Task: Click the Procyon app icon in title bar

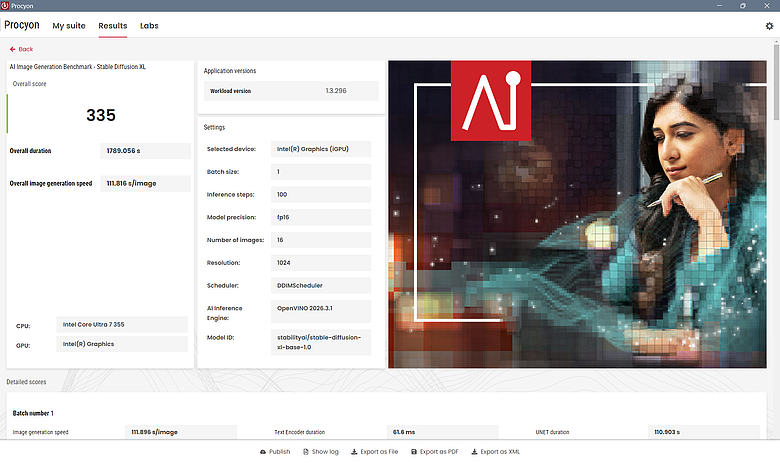Action: coord(5,5)
